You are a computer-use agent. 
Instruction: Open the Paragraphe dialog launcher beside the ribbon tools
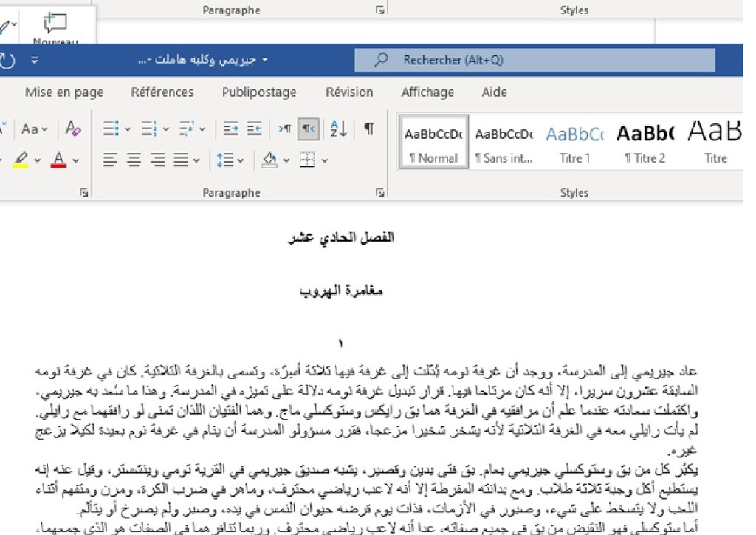(x=380, y=193)
